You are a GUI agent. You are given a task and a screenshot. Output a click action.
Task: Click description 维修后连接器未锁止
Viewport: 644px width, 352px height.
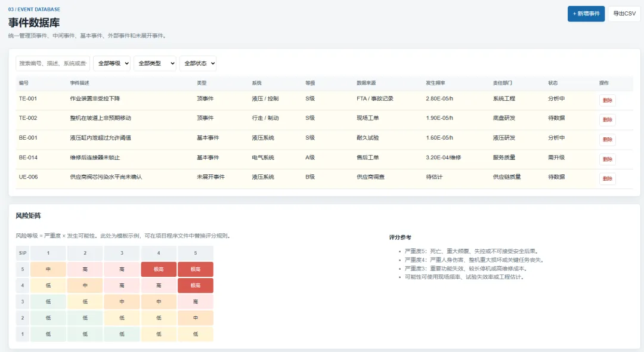[x=95, y=158]
